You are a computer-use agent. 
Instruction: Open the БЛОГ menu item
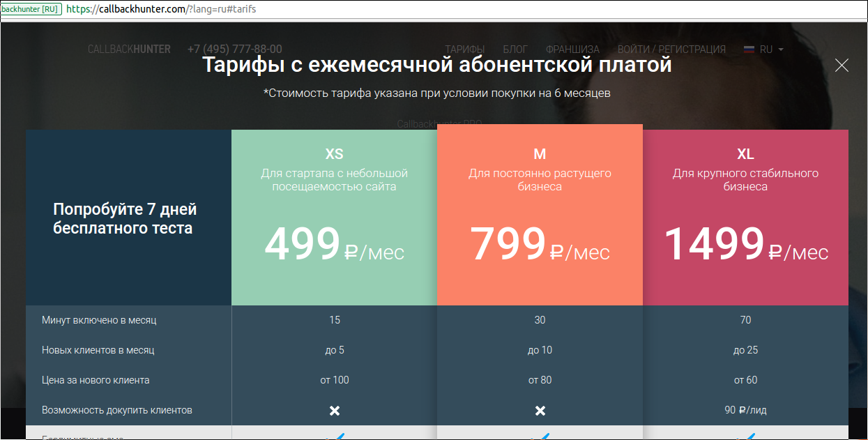(x=515, y=50)
